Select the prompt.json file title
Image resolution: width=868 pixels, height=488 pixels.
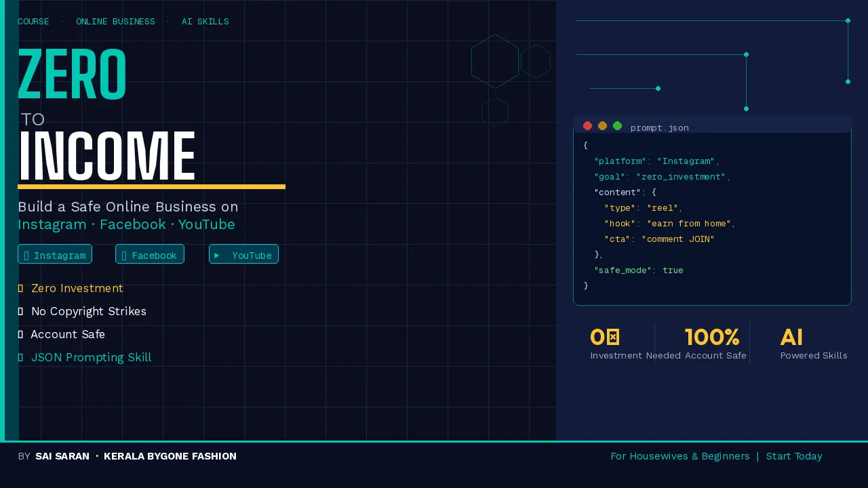(x=659, y=127)
